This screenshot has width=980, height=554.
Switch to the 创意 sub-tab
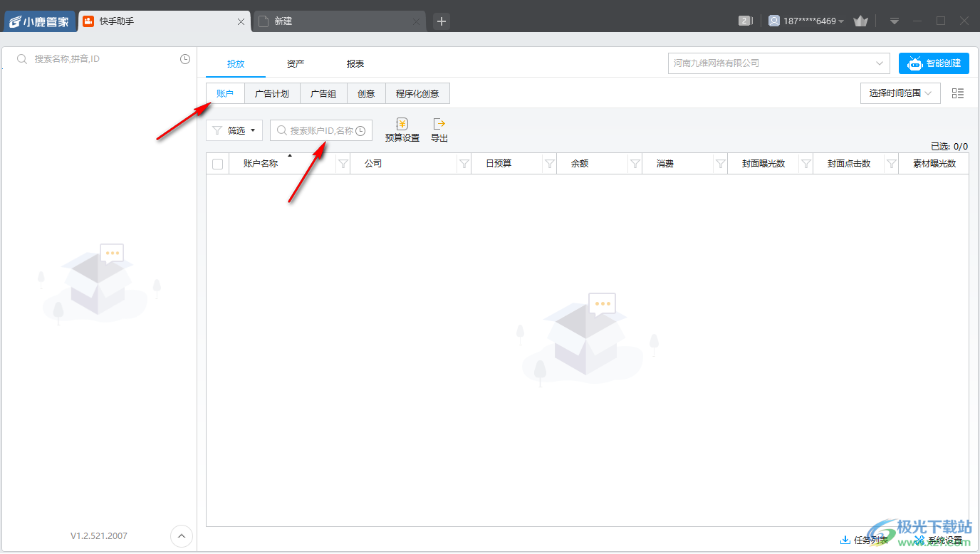366,94
